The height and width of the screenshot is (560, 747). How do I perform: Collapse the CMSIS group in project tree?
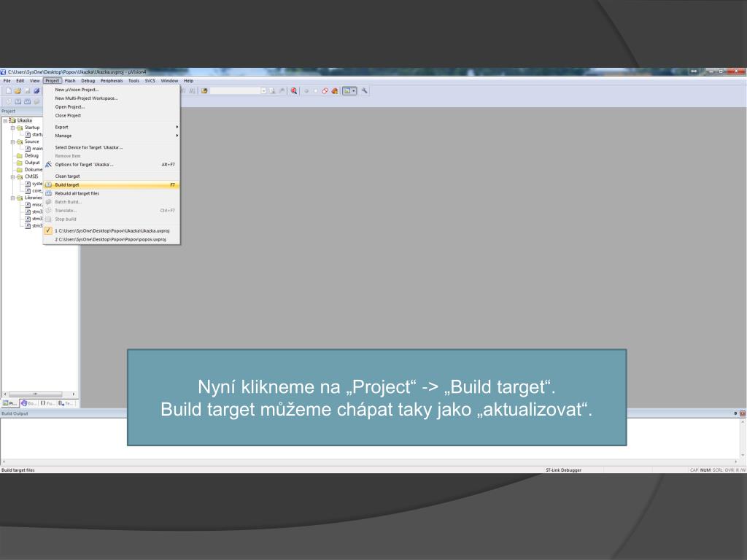point(13,176)
